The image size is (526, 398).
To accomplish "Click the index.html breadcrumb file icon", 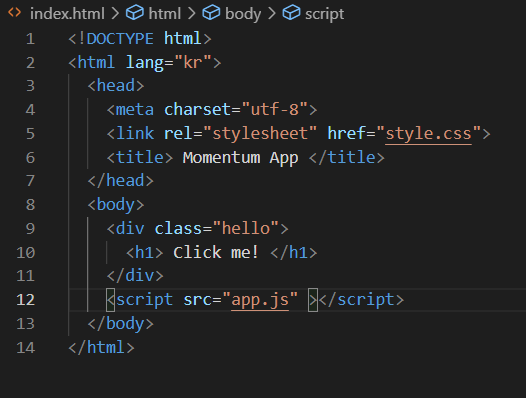I will click(14, 13).
